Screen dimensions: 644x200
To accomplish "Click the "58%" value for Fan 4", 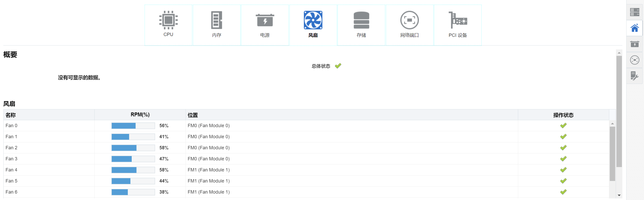I will click(x=164, y=170).
